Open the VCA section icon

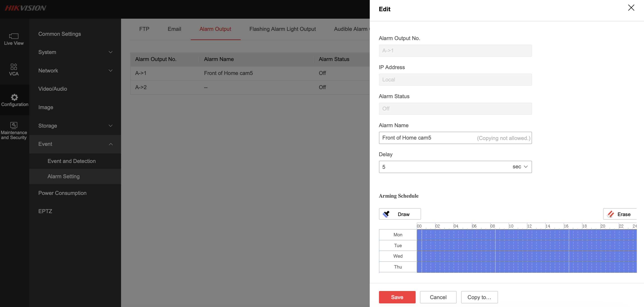pos(14,67)
